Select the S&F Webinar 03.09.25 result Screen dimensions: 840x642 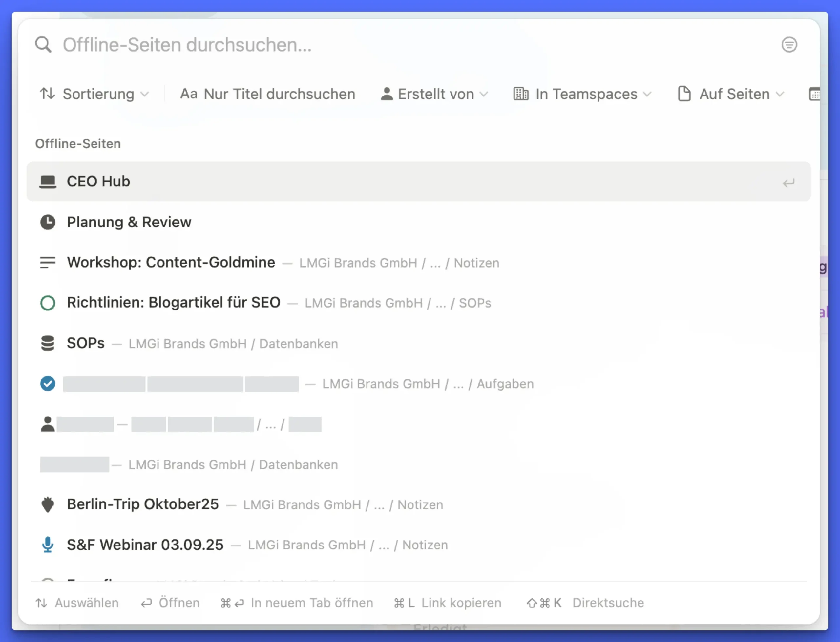pyautogui.click(x=145, y=545)
